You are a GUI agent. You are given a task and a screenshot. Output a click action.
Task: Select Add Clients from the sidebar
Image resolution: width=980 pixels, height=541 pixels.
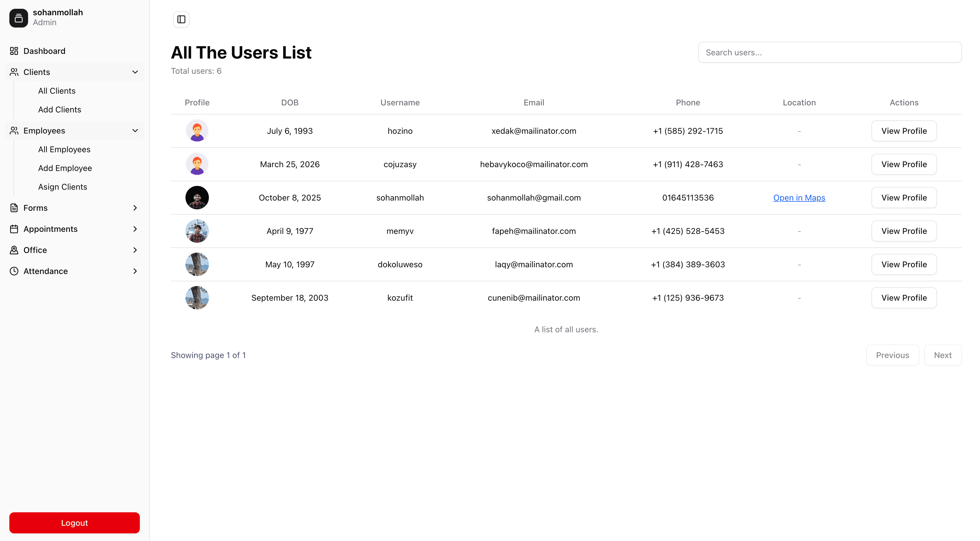click(59, 109)
